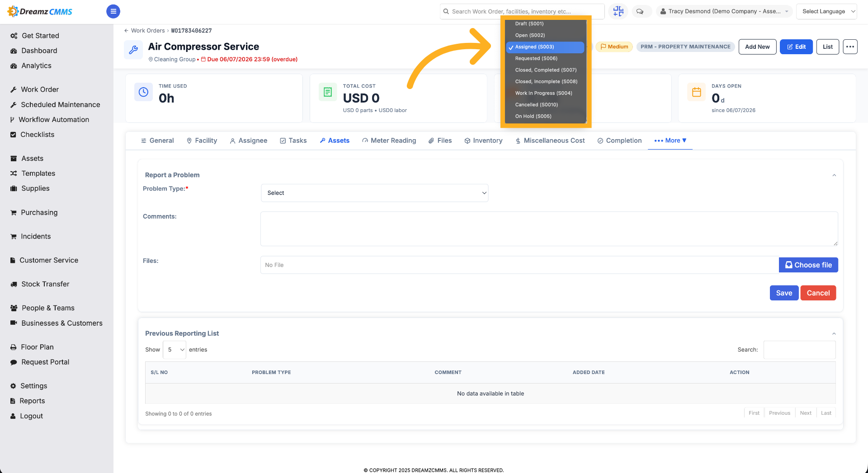868x473 pixels.
Task: Sort table by Problem Type column header
Action: coord(271,372)
